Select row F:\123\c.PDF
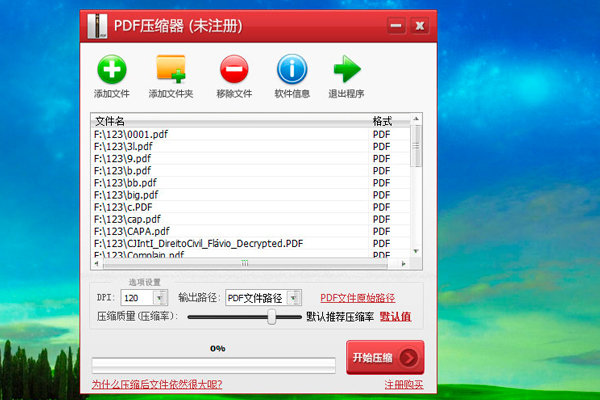 (251, 207)
